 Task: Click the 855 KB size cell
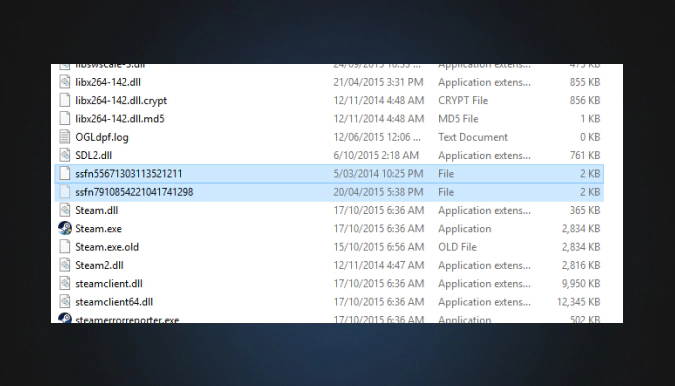(585, 82)
